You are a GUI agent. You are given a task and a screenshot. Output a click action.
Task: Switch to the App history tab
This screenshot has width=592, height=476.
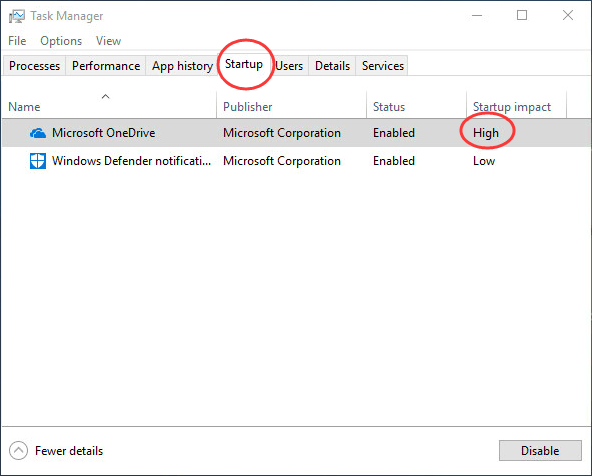(x=182, y=66)
